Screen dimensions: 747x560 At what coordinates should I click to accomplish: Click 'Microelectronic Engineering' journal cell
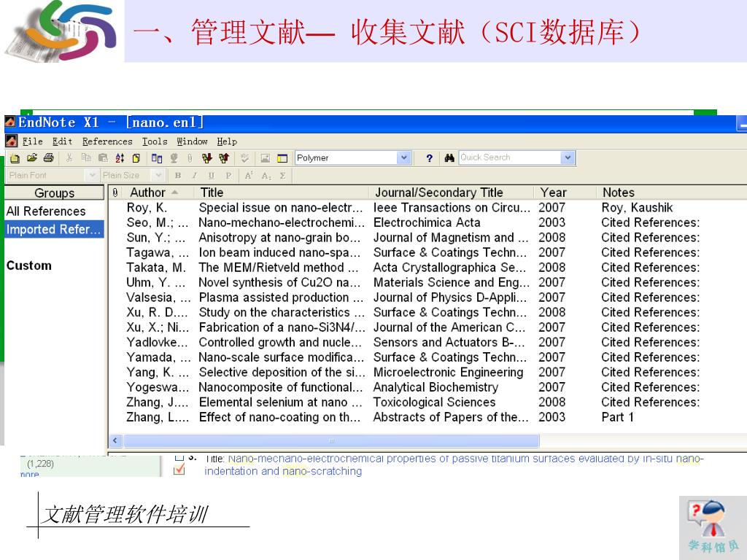click(x=448, y=373)
